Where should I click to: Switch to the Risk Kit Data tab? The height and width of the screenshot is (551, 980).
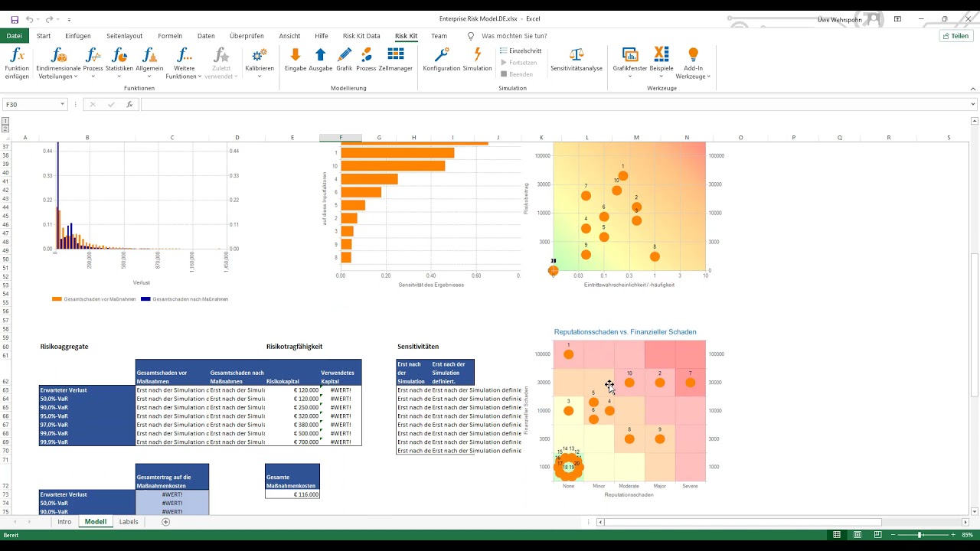pos(361,36)
